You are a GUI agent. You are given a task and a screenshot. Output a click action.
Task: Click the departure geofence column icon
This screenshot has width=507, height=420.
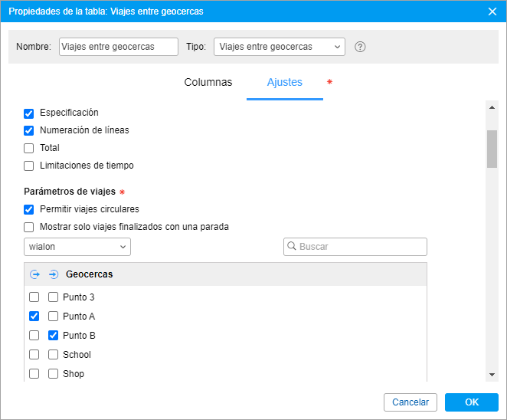34,274
